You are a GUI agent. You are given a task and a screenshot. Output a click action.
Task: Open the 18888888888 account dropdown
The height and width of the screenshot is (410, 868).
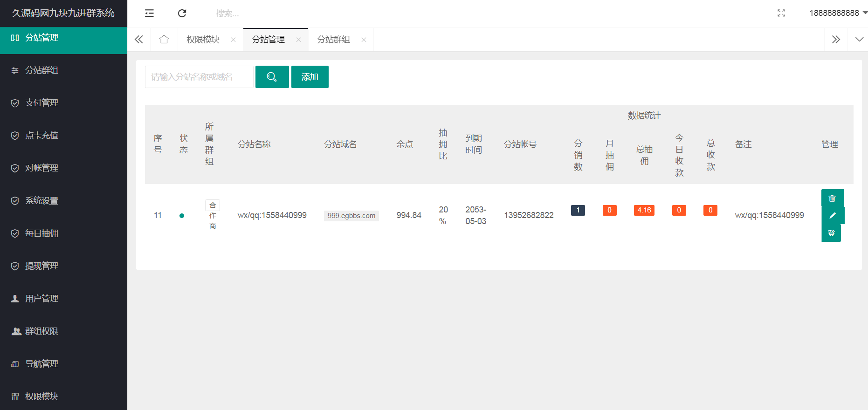coord(838,13)
